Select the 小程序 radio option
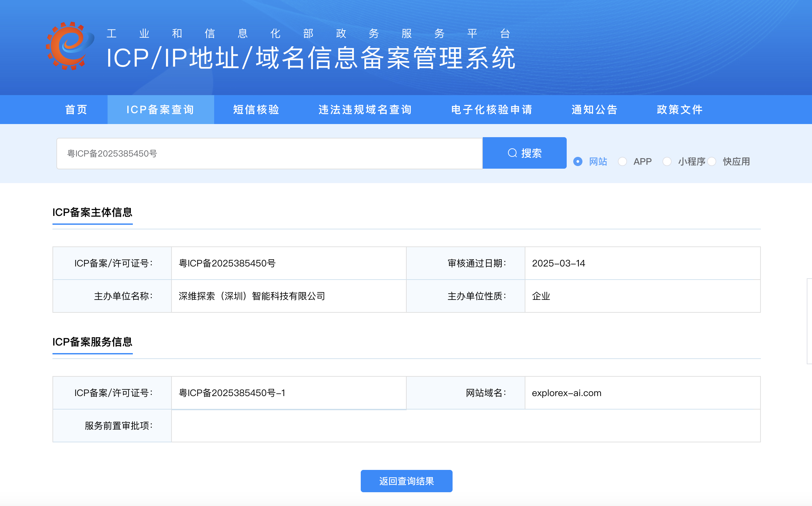 [x=667, y=162]
